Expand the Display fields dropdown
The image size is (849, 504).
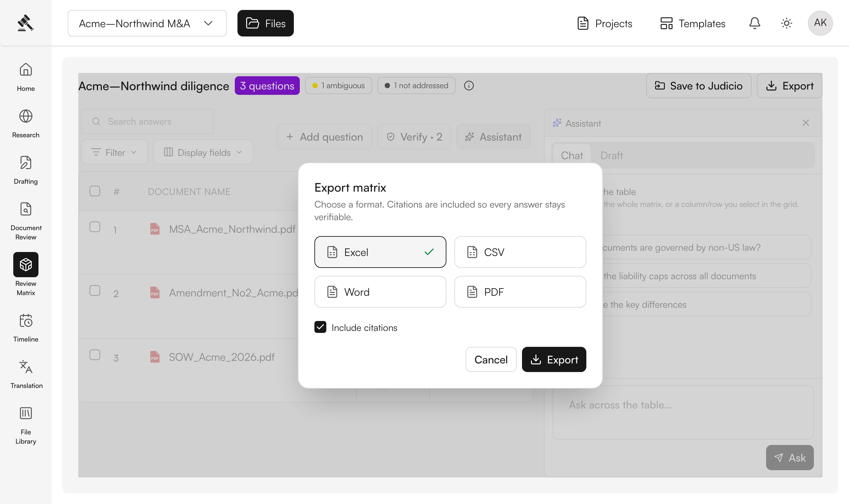[203, 152]
